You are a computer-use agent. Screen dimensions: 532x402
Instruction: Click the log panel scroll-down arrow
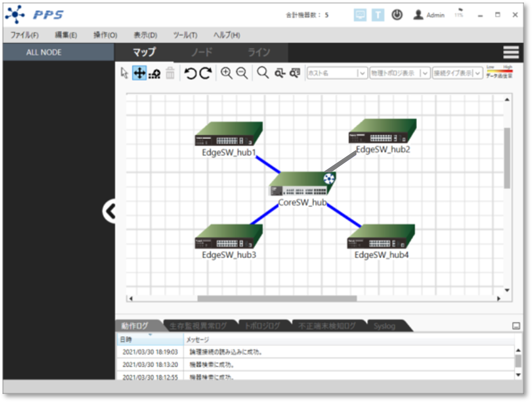518,375
